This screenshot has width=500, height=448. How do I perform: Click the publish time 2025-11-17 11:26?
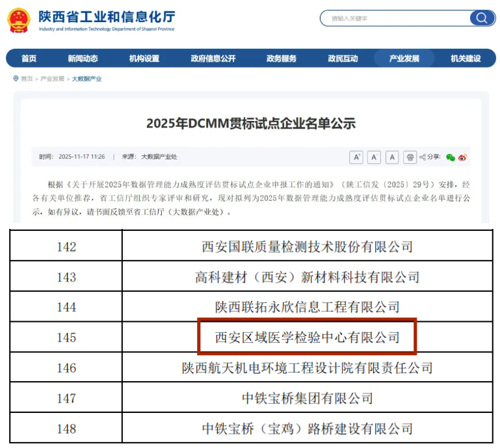coord(82,157)
